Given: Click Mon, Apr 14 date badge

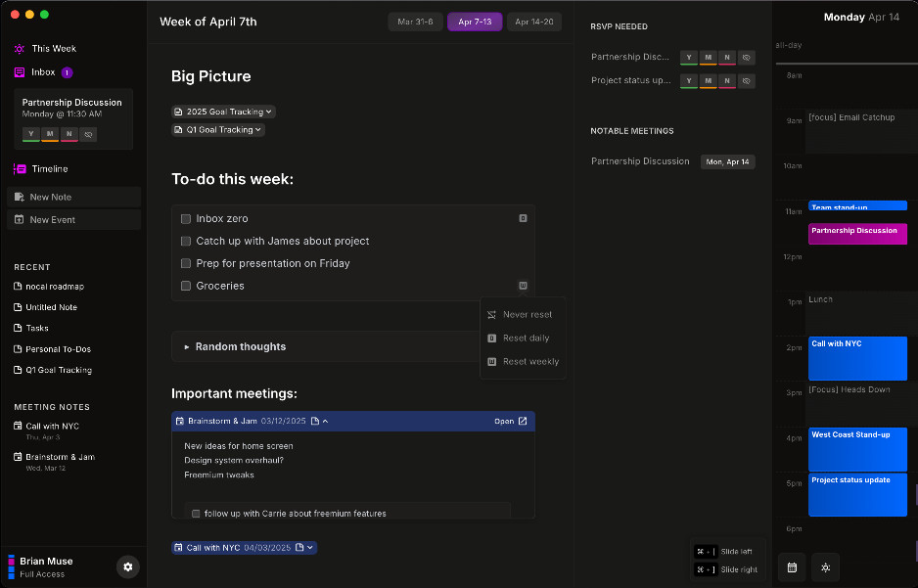Looking at the screenshot, I should click(x=728, y=162).
